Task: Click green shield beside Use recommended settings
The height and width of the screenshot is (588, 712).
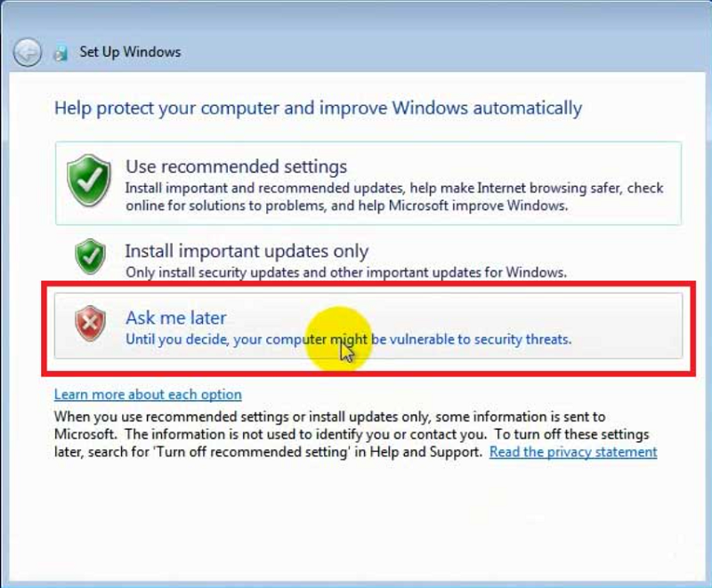Action: [x=89, y=181]
